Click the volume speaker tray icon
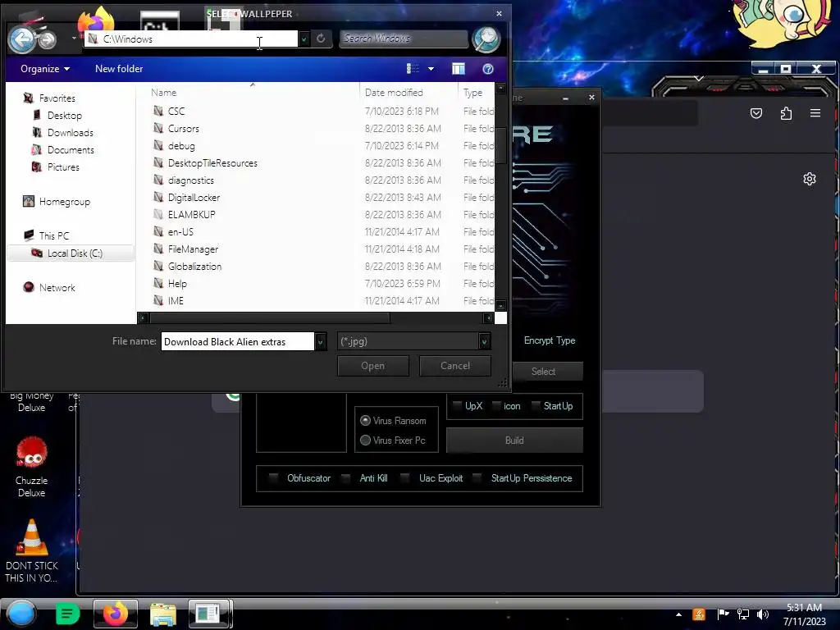Screen dimensions: 840x630 click(762, 614)
